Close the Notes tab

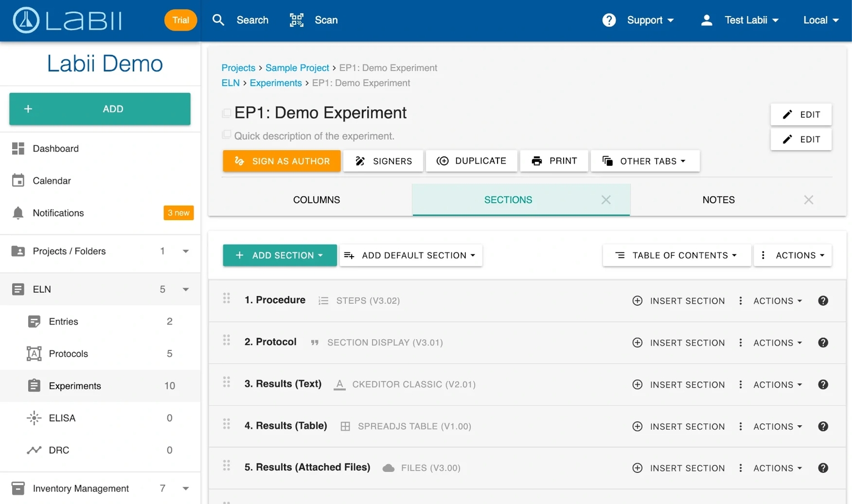tap(808, 200)
